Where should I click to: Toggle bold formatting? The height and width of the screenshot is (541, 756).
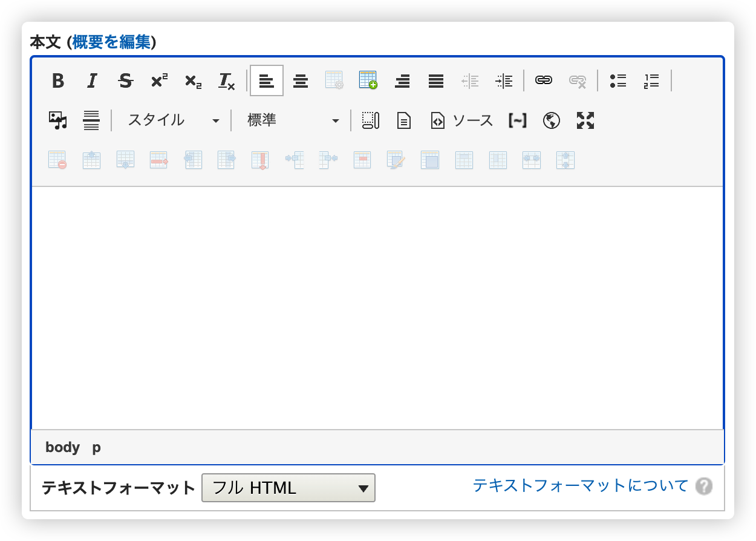[x=57, y=80]
